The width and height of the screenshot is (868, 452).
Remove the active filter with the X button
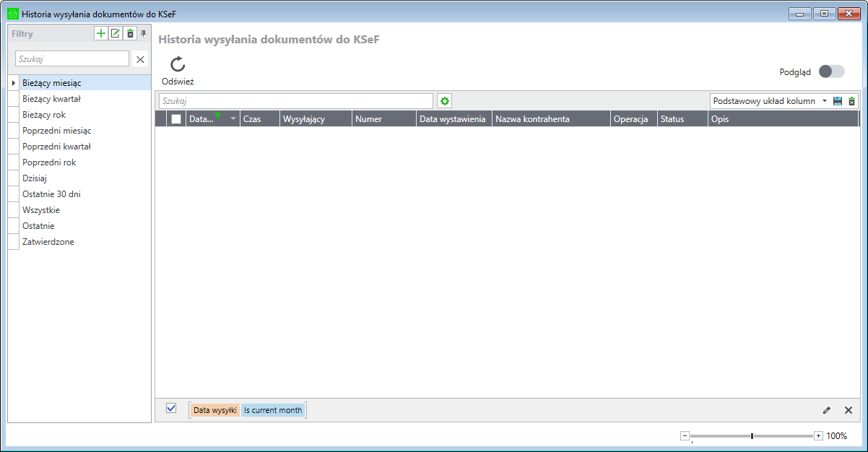[x=849, y=410]
